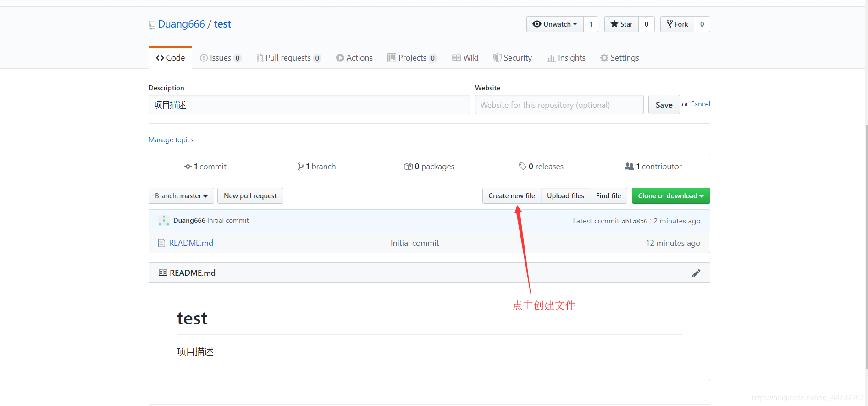Click the Manage topics link
868x406 pixels.
(x=171, y=140)
